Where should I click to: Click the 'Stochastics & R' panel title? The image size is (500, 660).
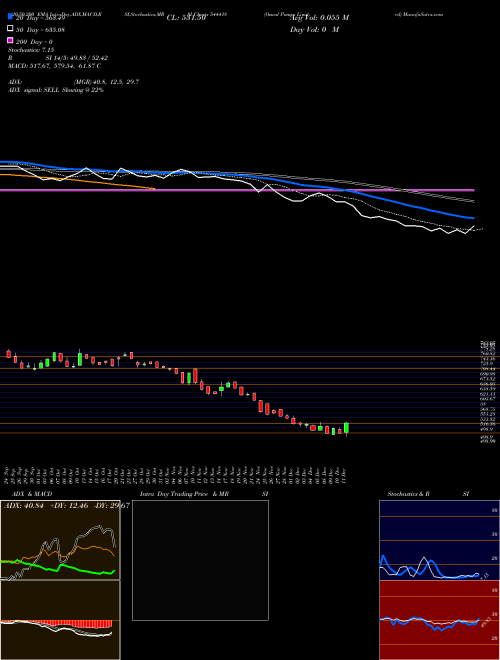pyautogui.click(x=409, y=494)
